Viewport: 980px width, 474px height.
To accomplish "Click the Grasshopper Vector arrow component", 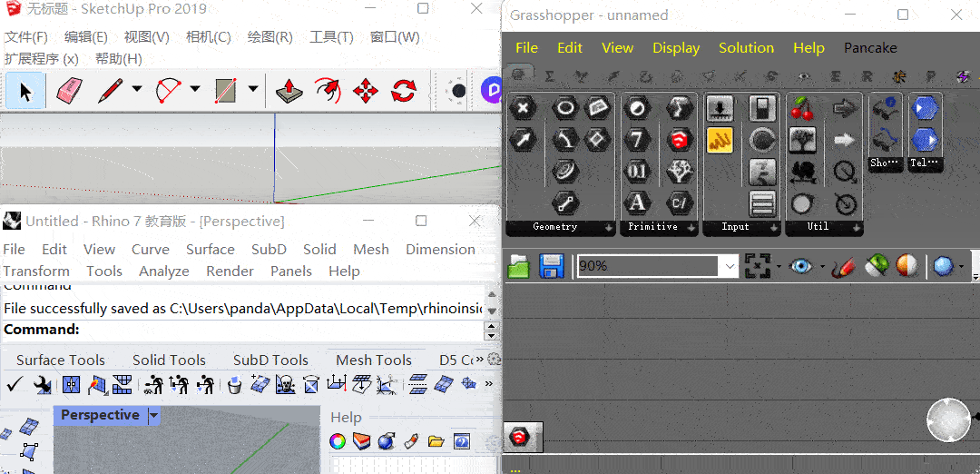I will [x=523, y=139].
